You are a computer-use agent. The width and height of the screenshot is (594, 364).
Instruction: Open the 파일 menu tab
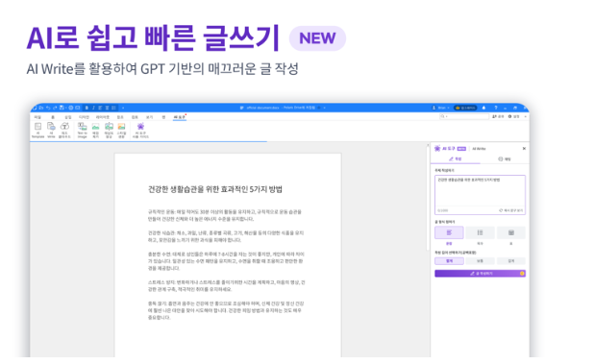point(37,117)
